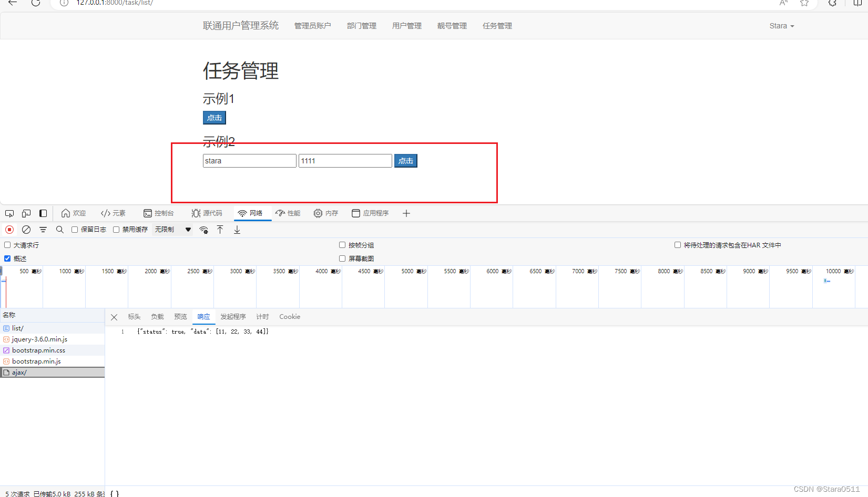Select the ajax/ request row
Screen dimensions: 868x497
click(53, 372)
